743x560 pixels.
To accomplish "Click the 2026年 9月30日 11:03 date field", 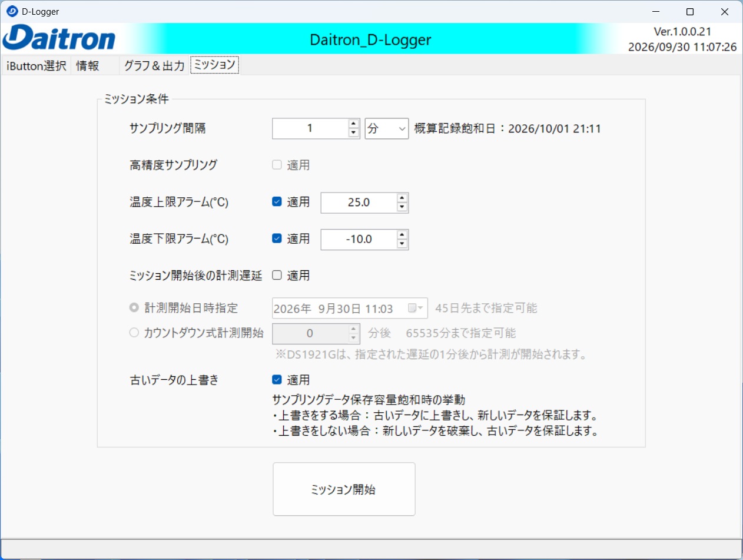I will coord(350,308).
